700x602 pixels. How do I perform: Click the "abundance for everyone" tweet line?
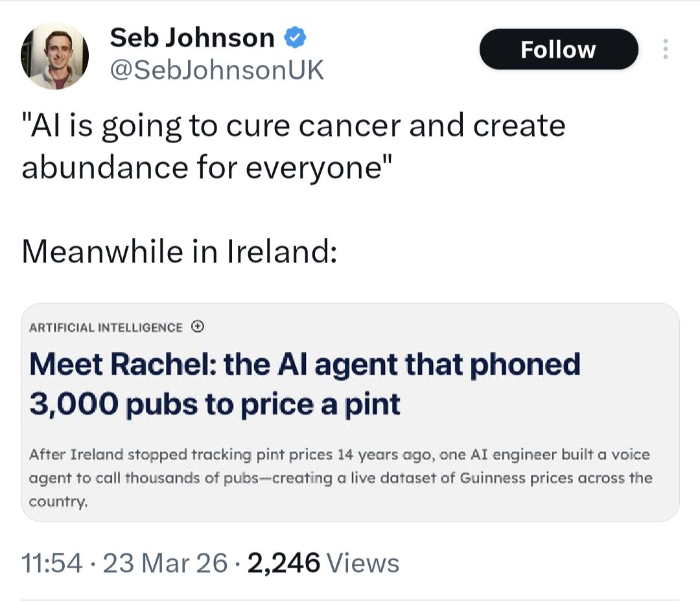pos(207,167)
